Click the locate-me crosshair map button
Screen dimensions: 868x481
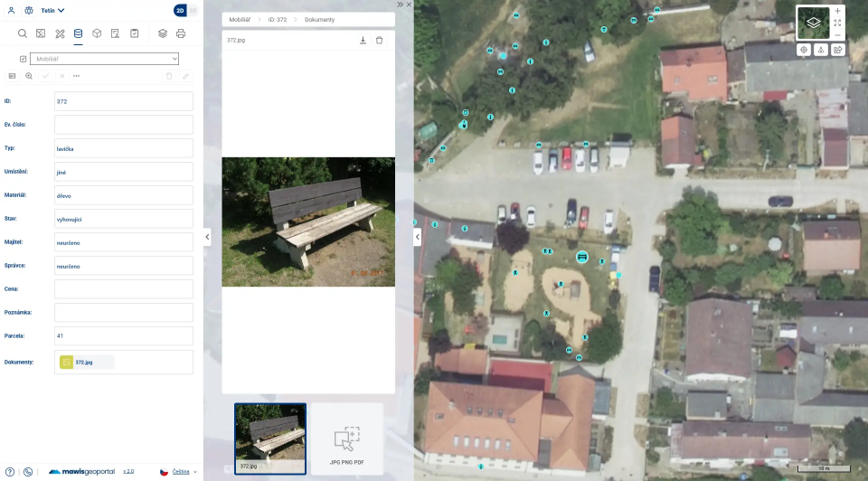click(802, 50)
